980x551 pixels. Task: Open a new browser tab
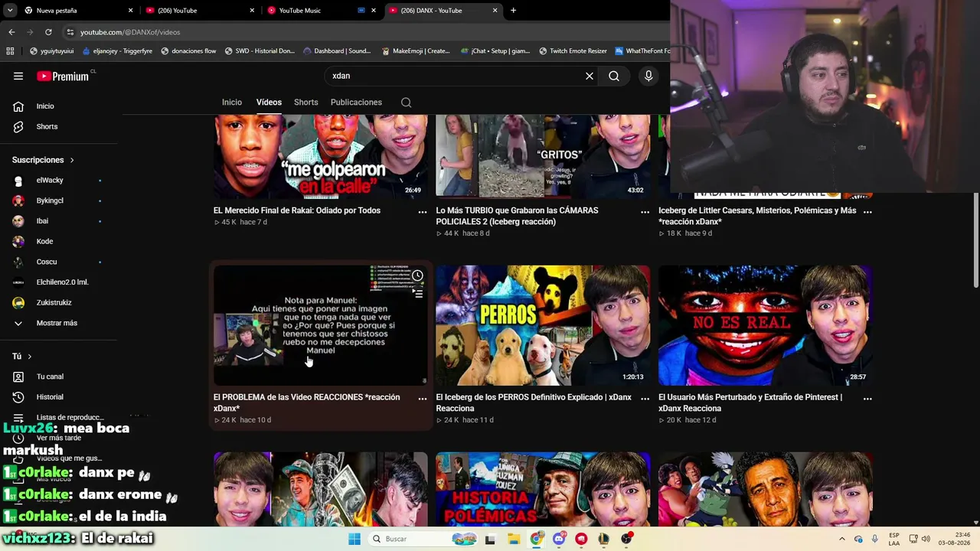click(513, 11)
